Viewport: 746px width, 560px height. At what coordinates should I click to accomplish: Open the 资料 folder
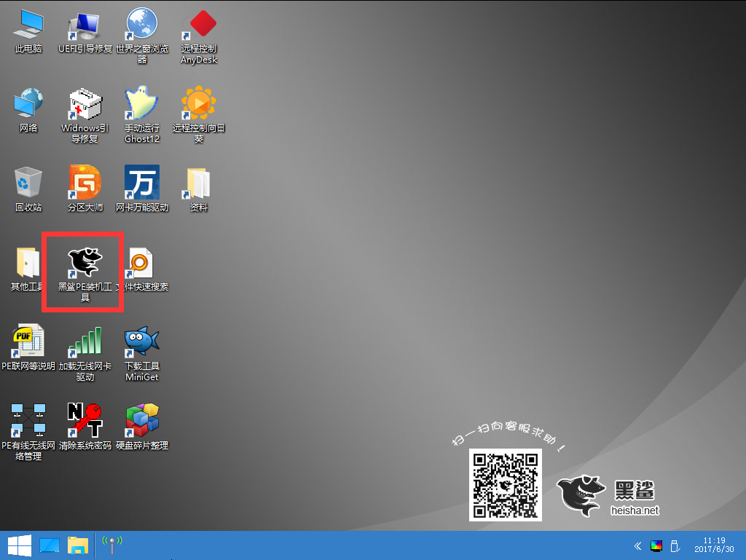pyautogui.click(x=199, y=189)
